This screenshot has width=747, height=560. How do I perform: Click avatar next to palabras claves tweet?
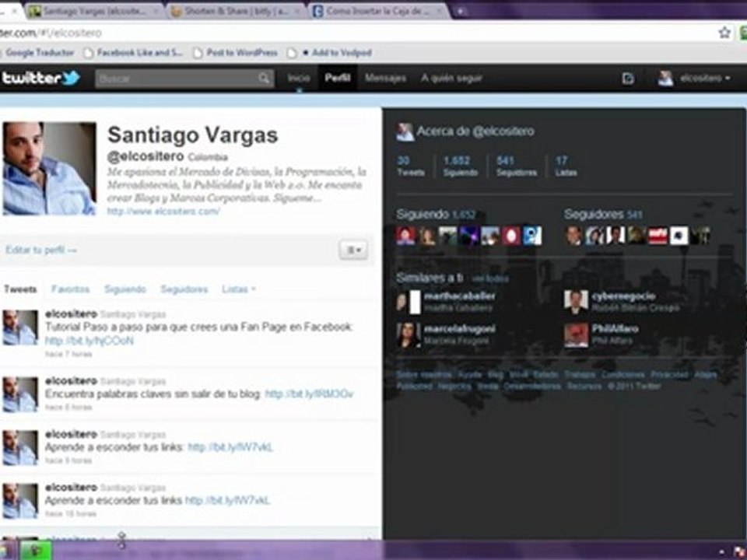tap(20, 394)
